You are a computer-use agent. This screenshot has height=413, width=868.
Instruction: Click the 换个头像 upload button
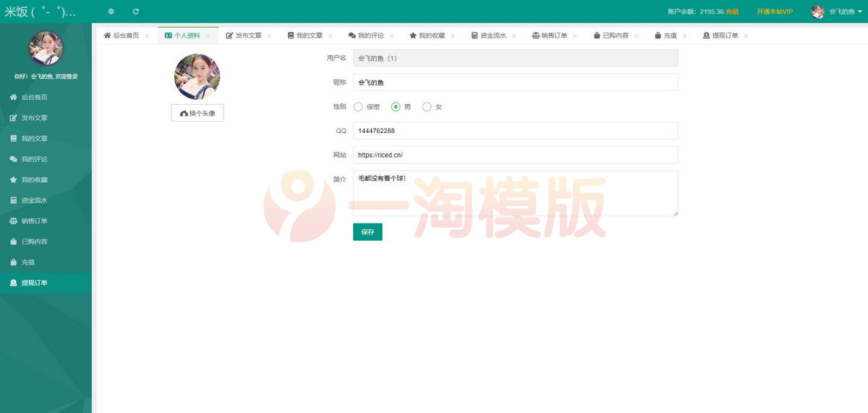click(197, 114)
